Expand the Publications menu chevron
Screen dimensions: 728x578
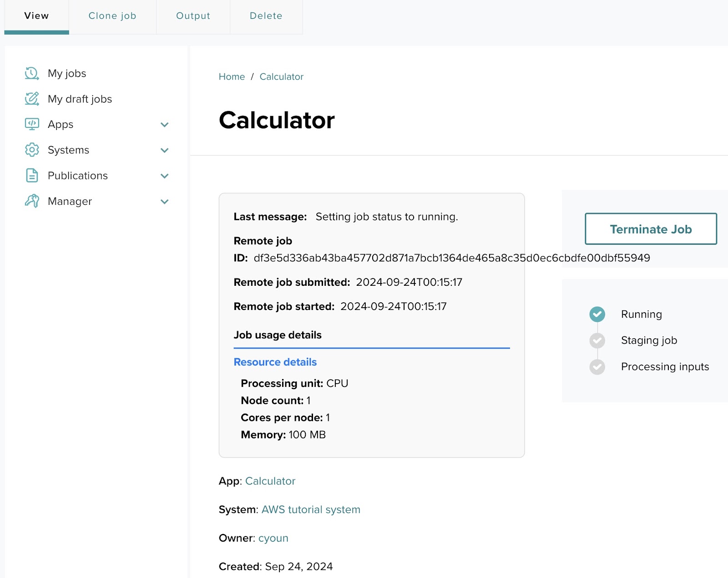[x=165, y=176]
